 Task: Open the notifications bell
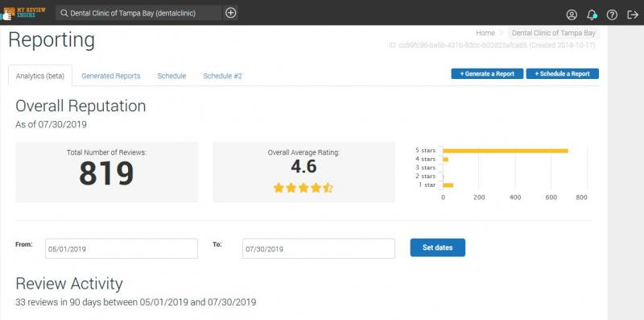[592, 15]
